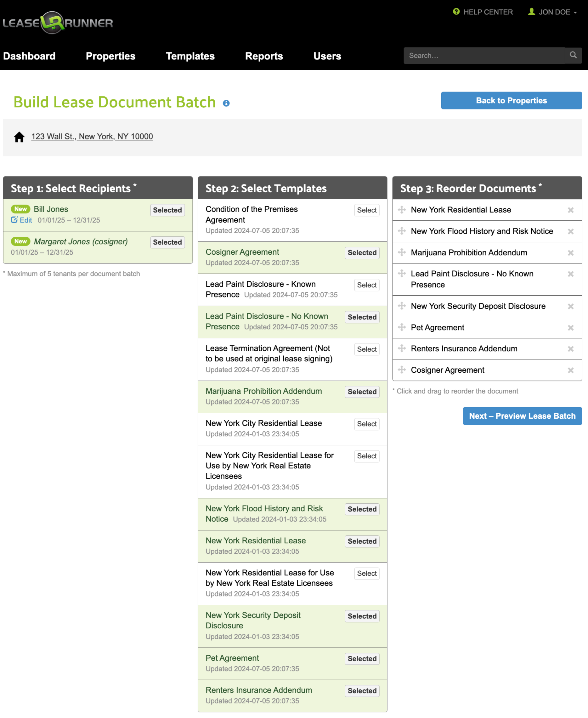Select the New York City Residential Lease template
588x718 pixels.
click(366, 424)
